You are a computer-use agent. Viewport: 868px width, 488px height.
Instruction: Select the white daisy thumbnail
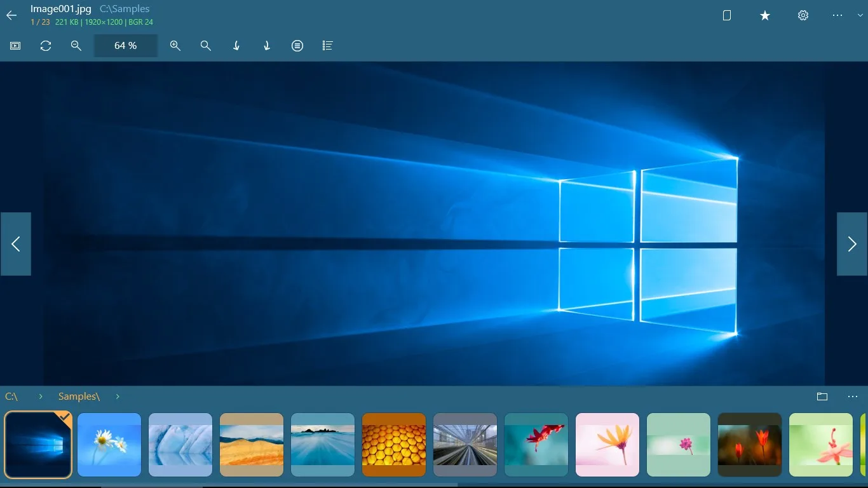pos(109,445)
